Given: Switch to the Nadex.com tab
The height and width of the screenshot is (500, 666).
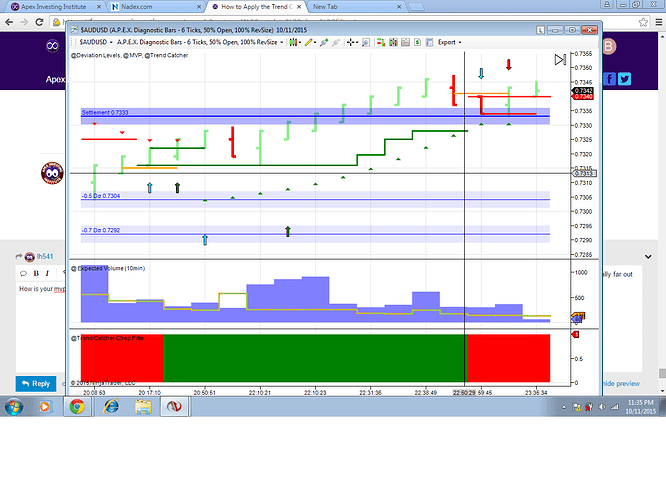Looking at the screenshot, I should [155, 7].
